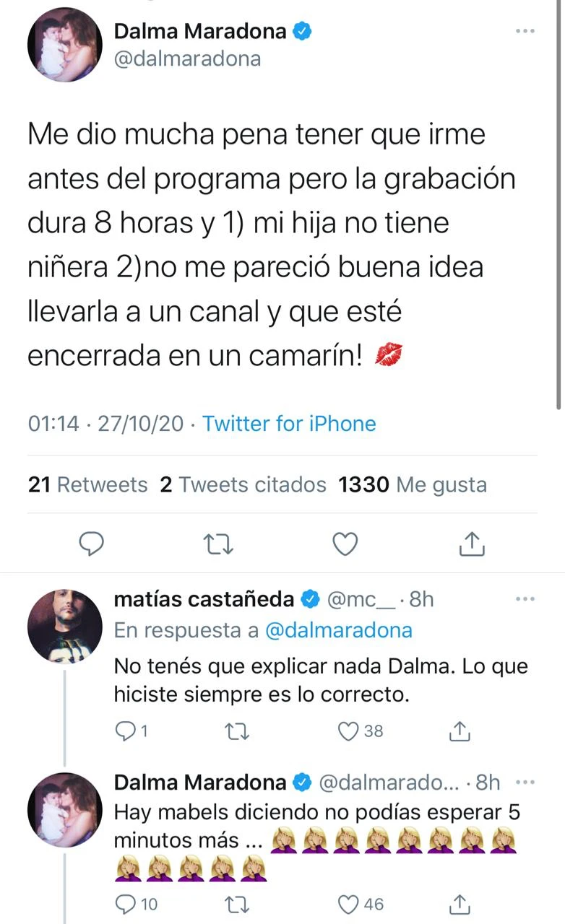
Task: Open the more options menu on matías castañeda's reply
Action: point(525,598)
